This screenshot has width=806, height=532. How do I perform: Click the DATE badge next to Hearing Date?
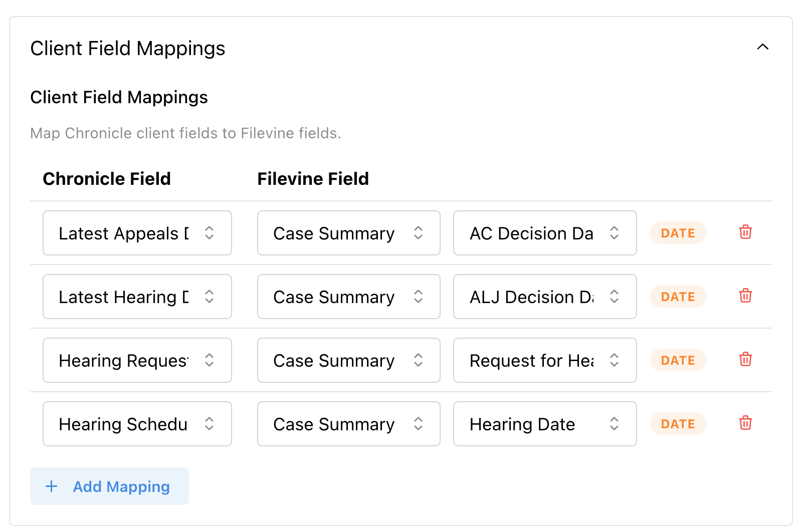click(x=678, y=423)
